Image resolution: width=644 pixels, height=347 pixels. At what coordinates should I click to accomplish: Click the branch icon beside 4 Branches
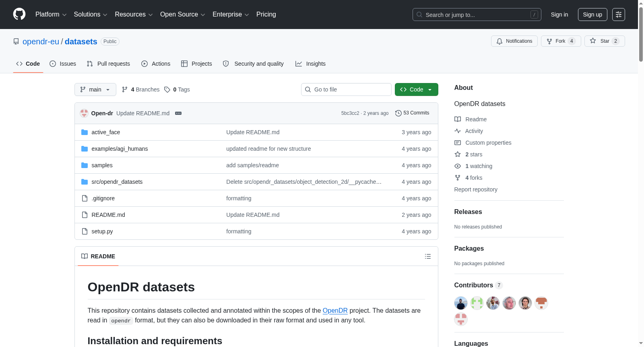click(x=125, y=89)
